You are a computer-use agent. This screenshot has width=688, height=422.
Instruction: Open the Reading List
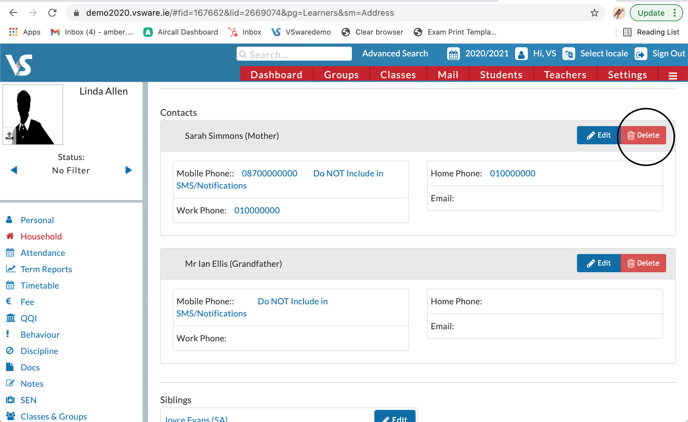pyautogui.click(x=651, y=32)
